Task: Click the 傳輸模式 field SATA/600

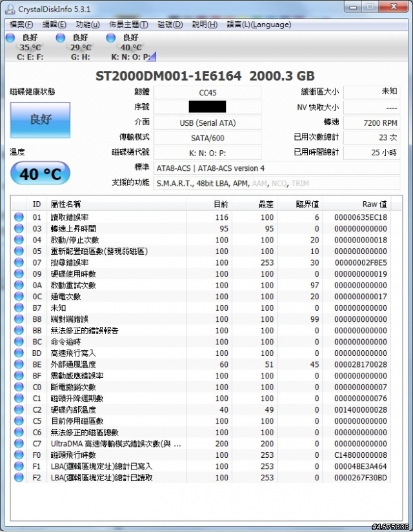Action: [208, 138]
